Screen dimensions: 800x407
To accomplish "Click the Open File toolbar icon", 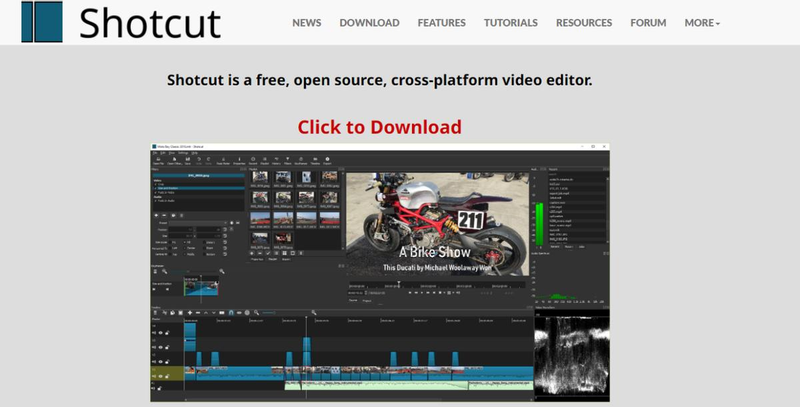I will click(159, 158).
